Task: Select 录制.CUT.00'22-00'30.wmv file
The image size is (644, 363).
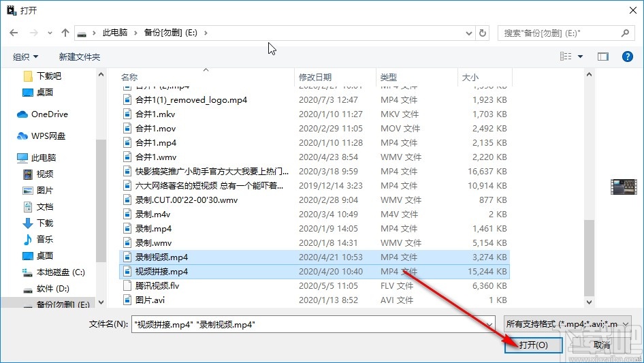Action: (x=315, y=200)
